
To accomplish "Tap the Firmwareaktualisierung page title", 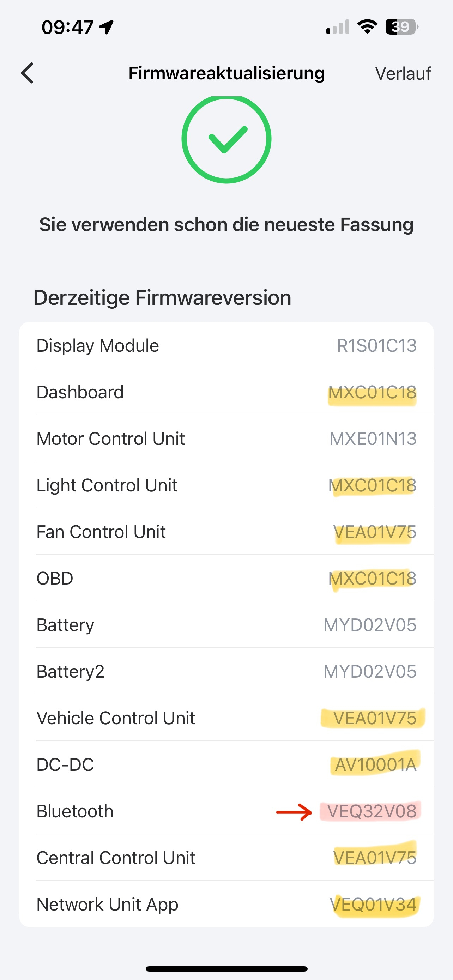I will (226, 73).
